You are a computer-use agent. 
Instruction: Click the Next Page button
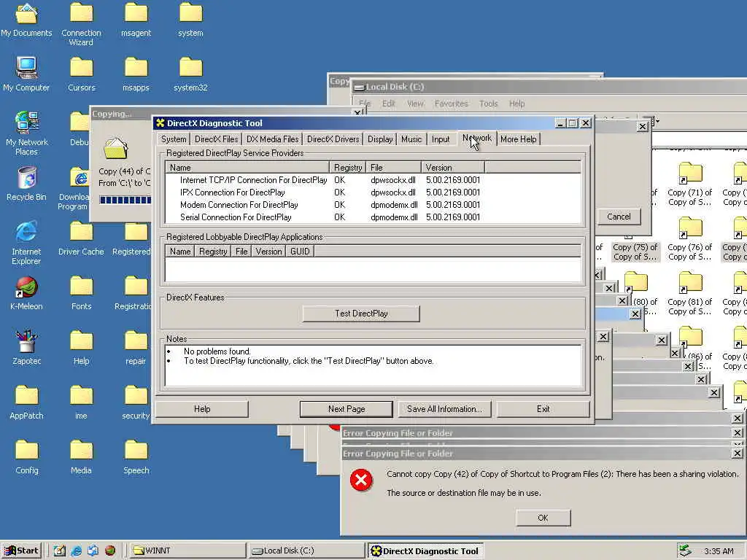pyautogui.click(x=347, y=409)
